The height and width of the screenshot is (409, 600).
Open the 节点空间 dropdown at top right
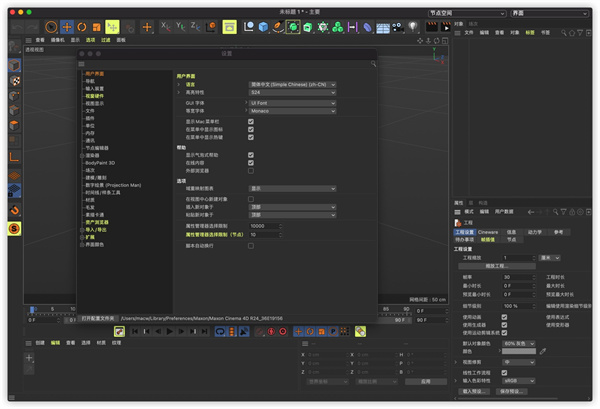(463, 13)
